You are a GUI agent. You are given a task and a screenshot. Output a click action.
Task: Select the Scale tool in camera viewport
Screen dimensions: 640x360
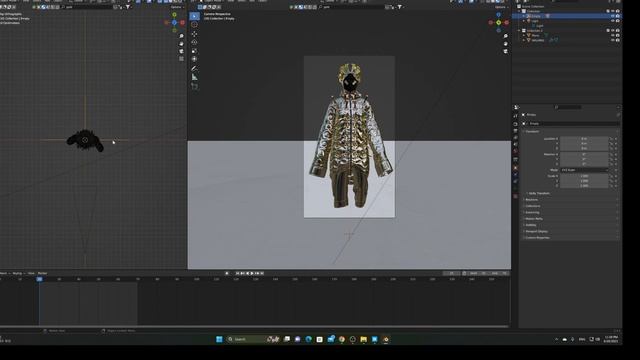194,51
